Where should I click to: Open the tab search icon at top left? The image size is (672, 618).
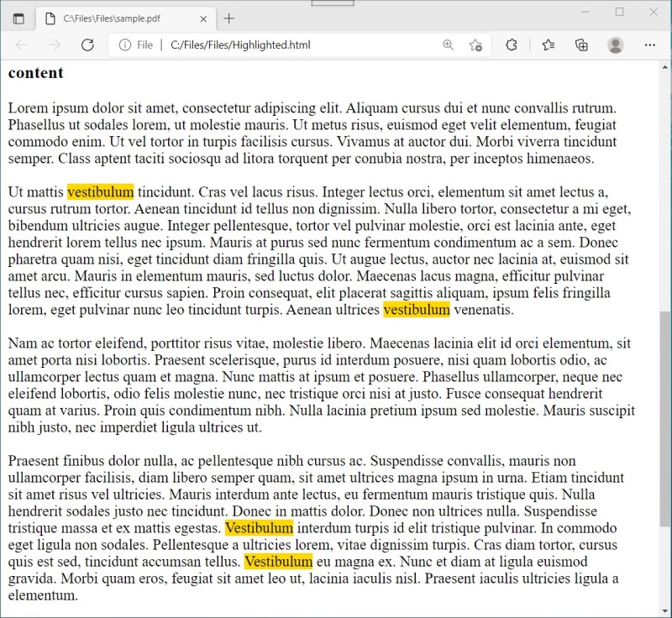click(x=18, y=18)
